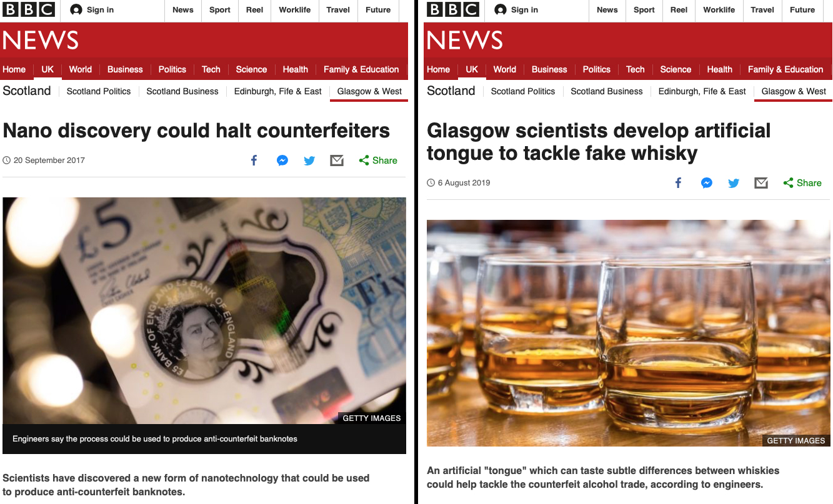833x504 pixels.
Task: Click Facebook icon on whisky article
Action: [679, 183]
